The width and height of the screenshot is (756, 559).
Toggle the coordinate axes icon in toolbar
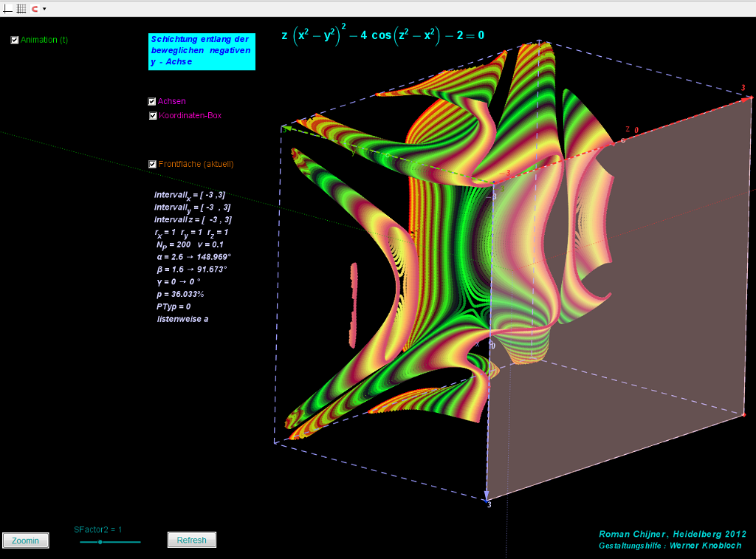(x=8, y=9)
